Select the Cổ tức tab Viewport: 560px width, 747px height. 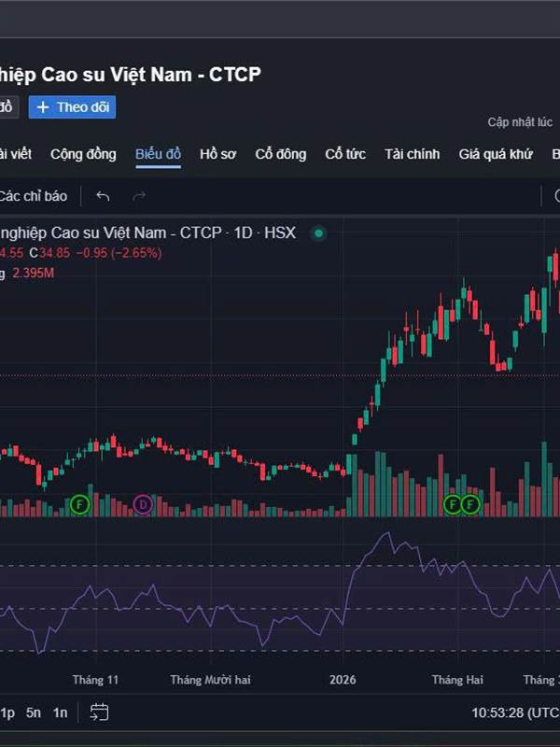click(x=344, y=154)
